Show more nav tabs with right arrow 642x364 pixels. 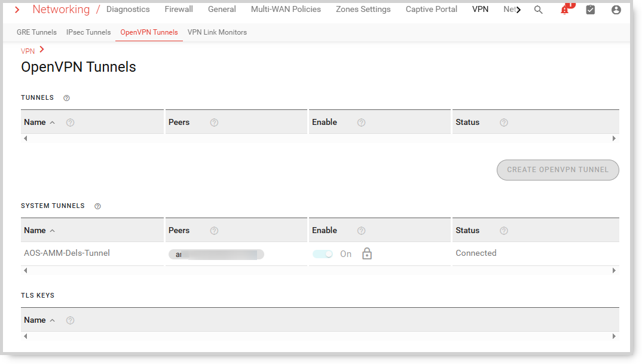click(518, 10)
